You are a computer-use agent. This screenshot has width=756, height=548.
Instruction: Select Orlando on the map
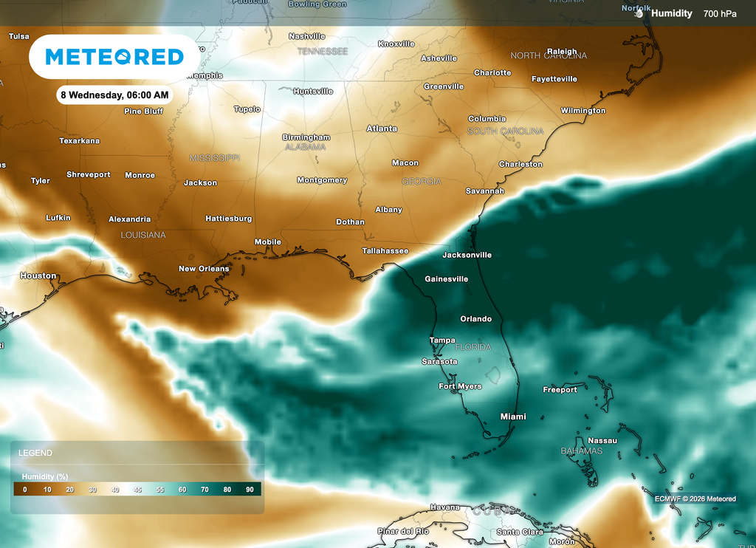pos(476,318)
